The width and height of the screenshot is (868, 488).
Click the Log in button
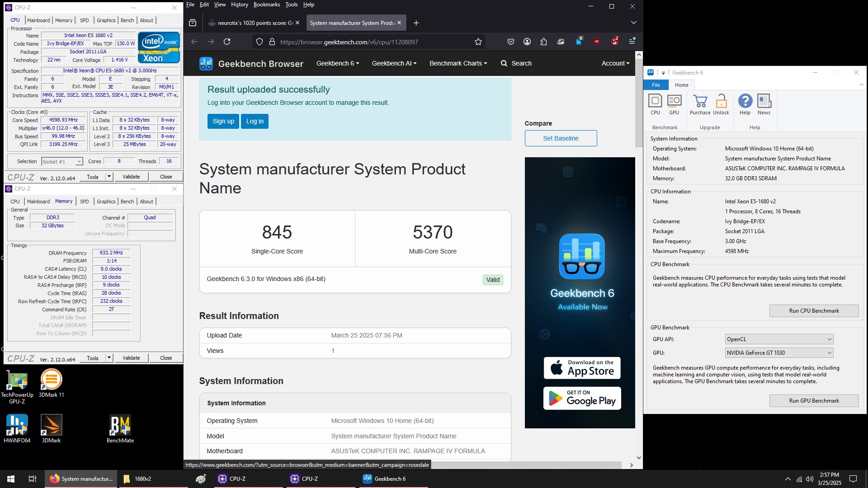click(x=255, y=121)
